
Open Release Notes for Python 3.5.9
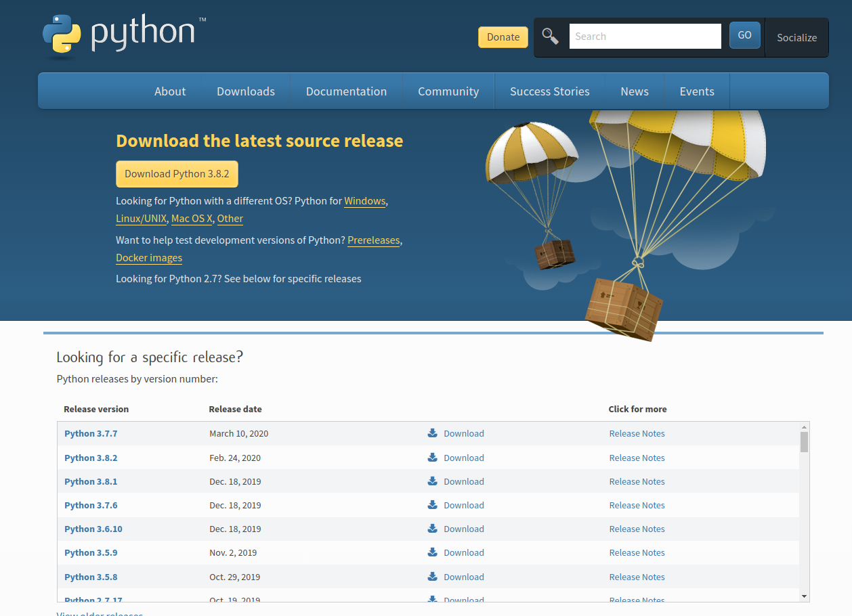coord(637,552)
